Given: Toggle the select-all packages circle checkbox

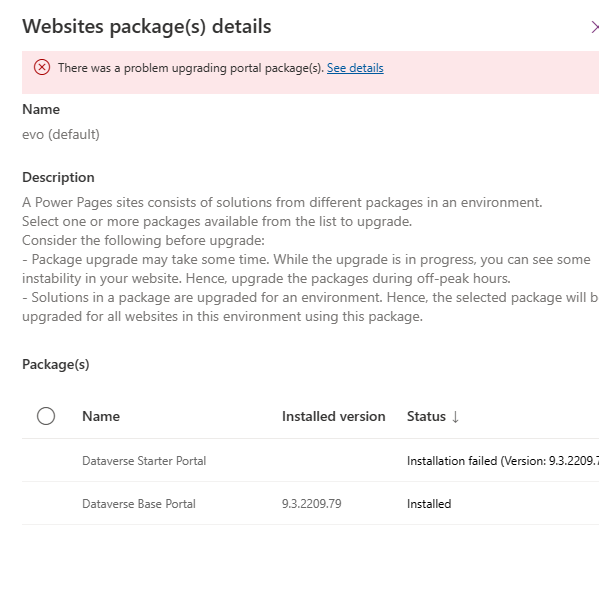Looking at the screenshot, I should [x=46, y=416].
